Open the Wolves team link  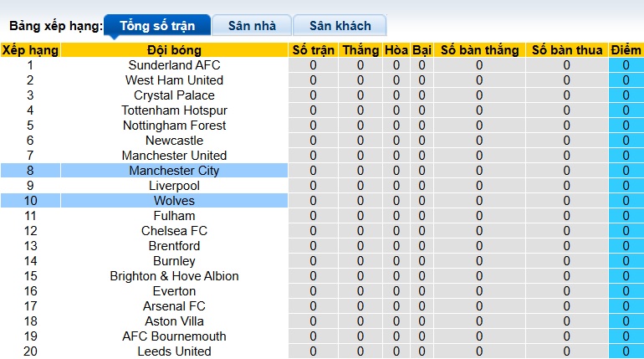(x=174, y=201)
